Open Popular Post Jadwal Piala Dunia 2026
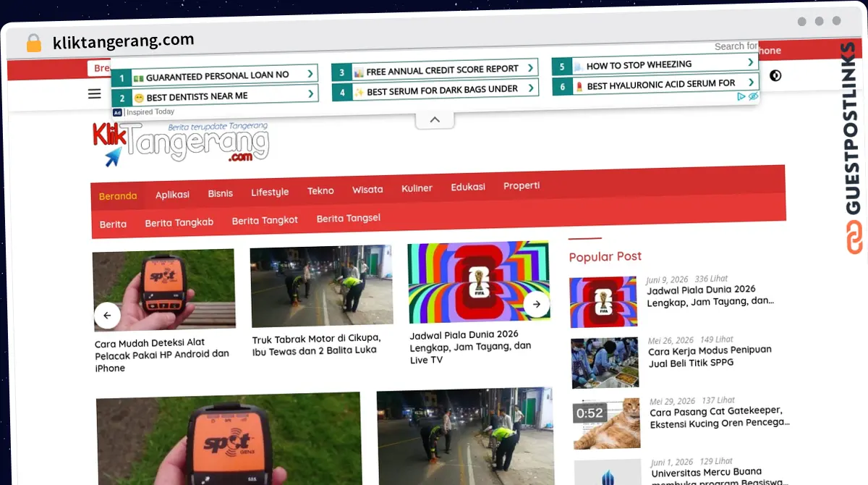This screenshot has height=485, width=868. click(710, 295)
